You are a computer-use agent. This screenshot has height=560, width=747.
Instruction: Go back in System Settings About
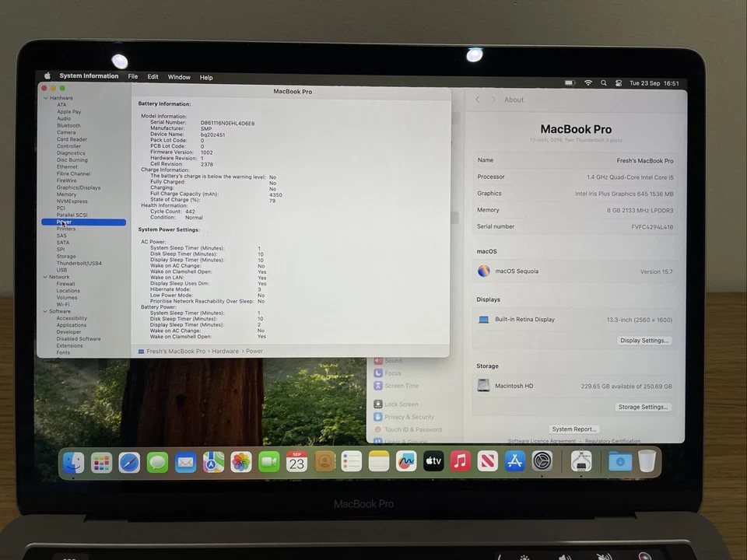pyautogui.click(x=477, y=100)
